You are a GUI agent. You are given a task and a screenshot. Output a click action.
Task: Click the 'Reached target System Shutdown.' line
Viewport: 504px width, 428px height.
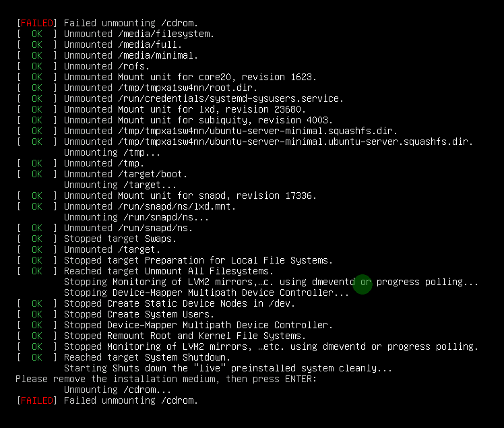point(147,357)
